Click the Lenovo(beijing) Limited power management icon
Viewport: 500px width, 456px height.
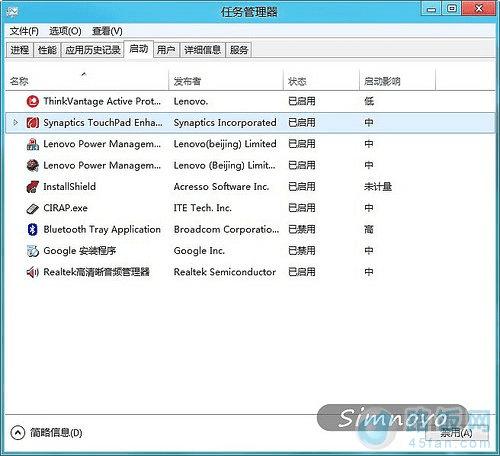click(x=32, y=144)
